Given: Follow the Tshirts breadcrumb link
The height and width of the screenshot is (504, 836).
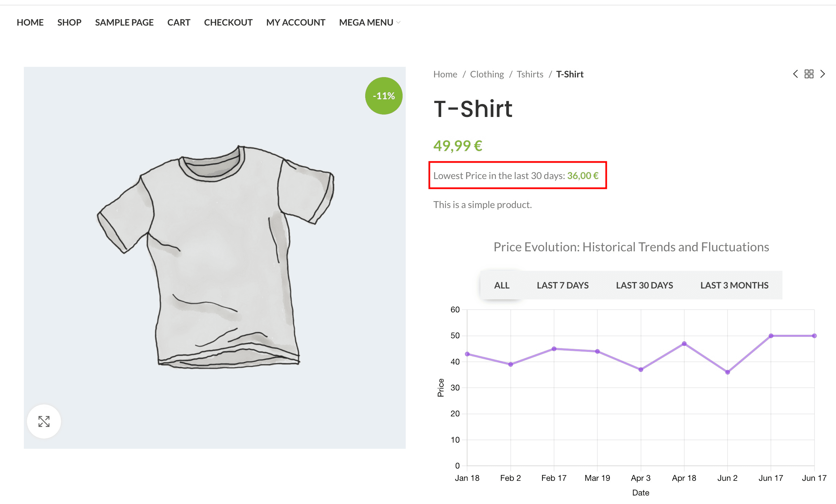Looking at the screenshot, I should click(530, 74).
